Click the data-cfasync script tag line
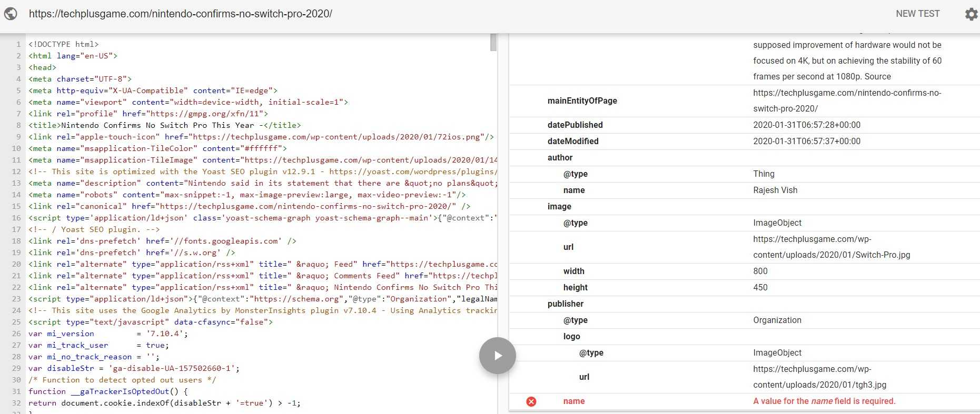This screenshot has width=980, height=414. click(x=151, y=322)
